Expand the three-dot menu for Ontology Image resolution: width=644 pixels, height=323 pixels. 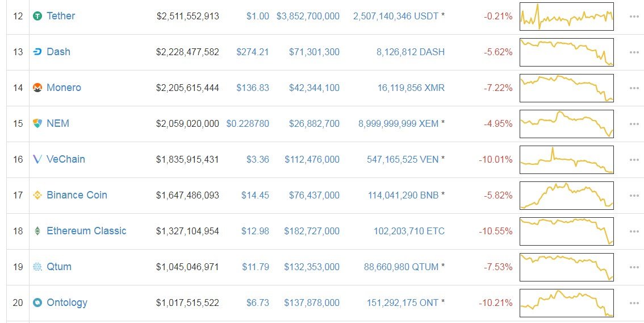click(634, 303)
